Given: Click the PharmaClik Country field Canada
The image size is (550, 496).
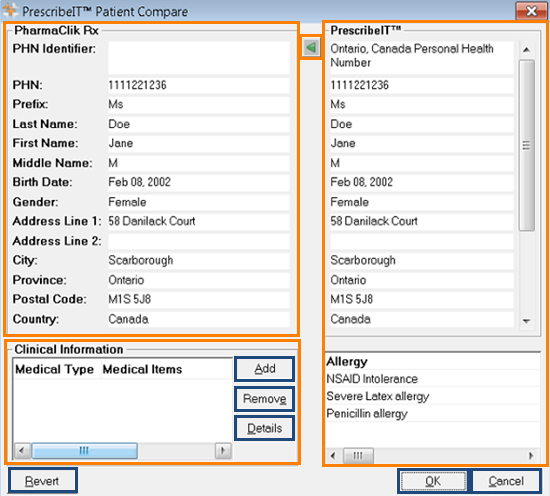Looking at the screenshot, I should pyautogui.click(x=199, y=319).
